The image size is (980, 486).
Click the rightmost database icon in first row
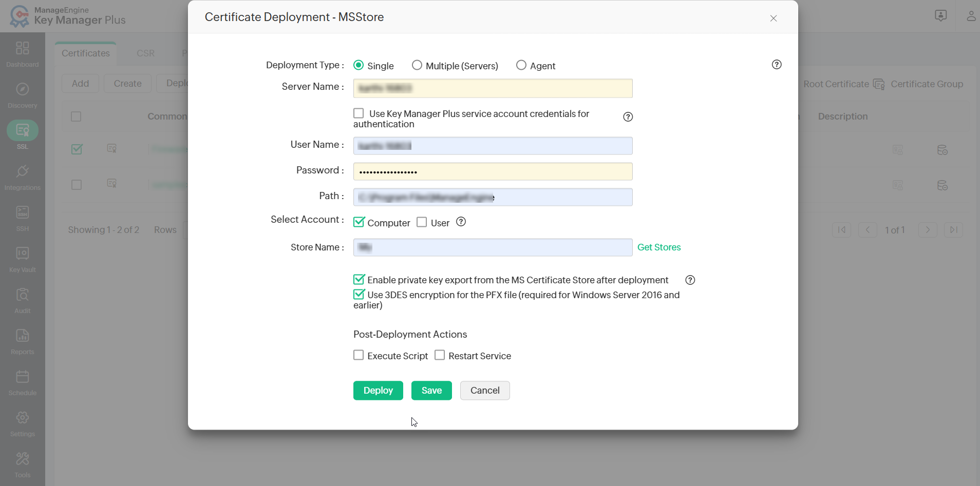click(943, 150)
